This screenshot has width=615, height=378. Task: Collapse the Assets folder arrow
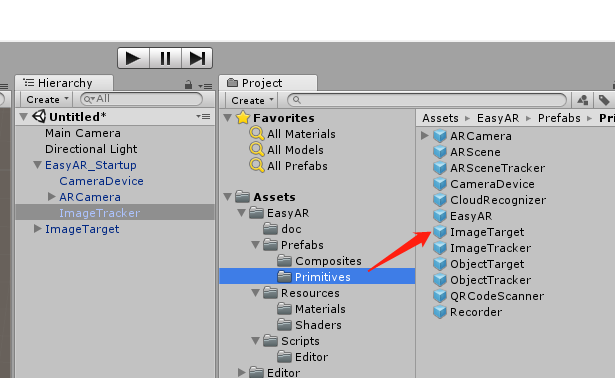click(x=227, y=197)
